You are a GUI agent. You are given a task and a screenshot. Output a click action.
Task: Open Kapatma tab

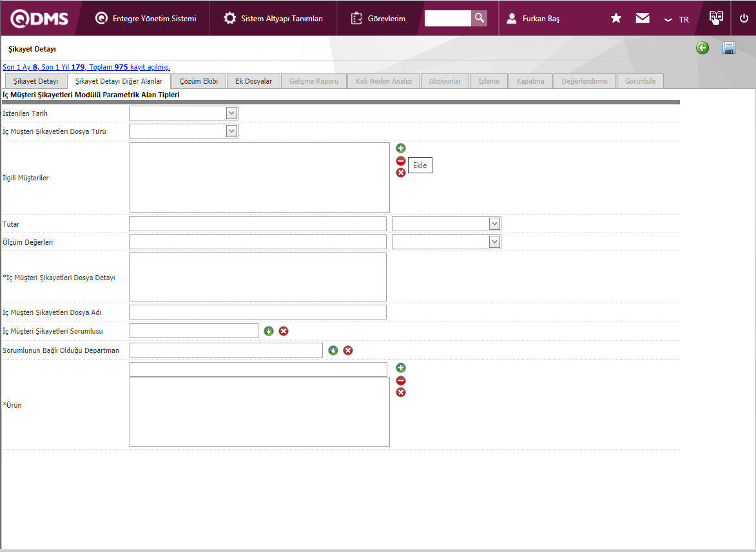click(530, 81)
